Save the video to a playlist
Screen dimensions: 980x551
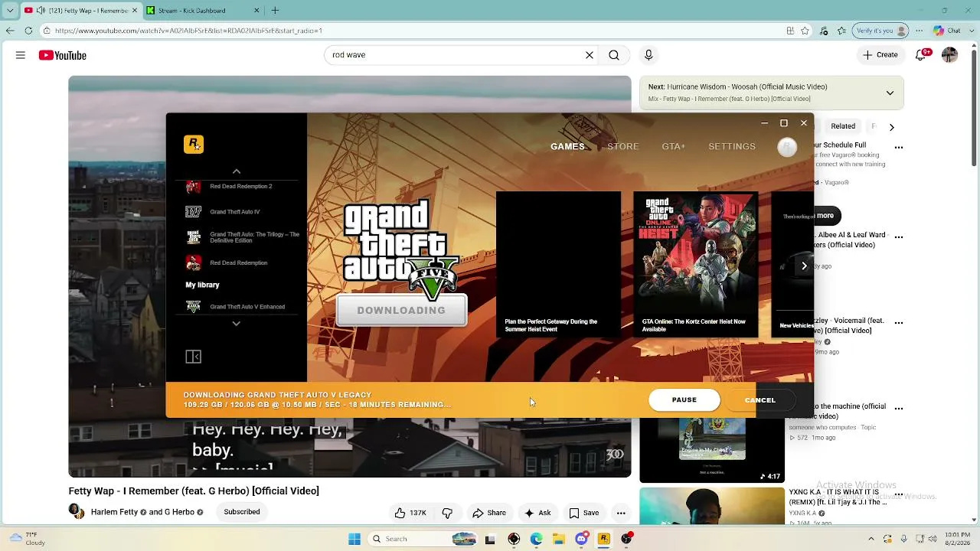point(584,513)
